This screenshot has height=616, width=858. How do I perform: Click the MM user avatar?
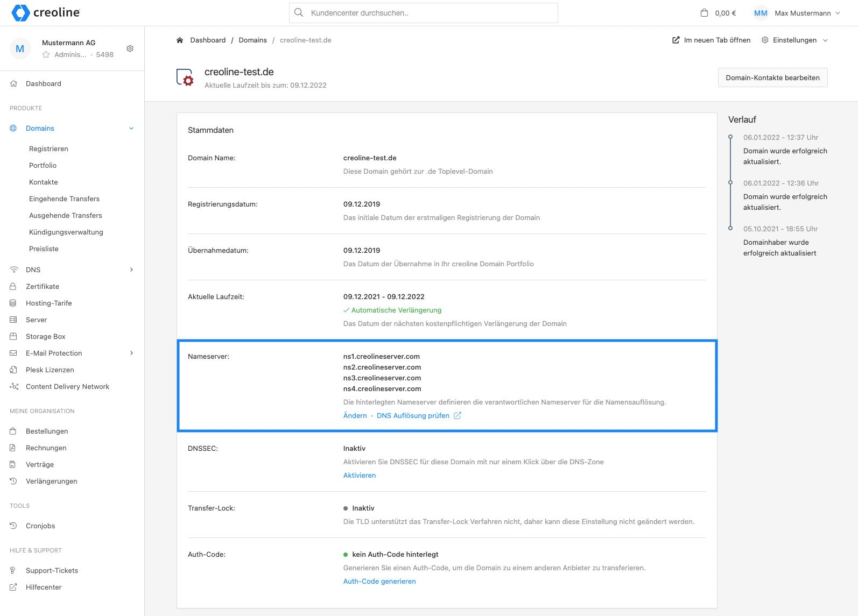pyautogui.click(x=761, y=13)
